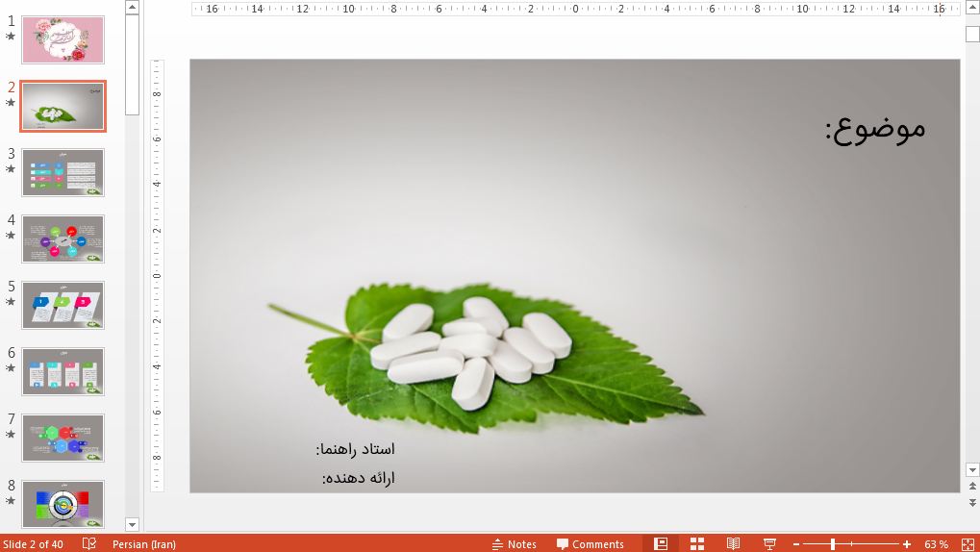The image size is (980, 552).
Task: Click the animation star beside slide 3
Action: coord(11,169)
